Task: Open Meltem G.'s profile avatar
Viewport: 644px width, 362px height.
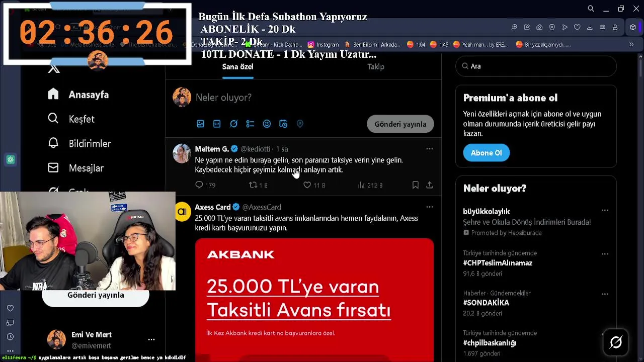Action: pos(182,153)
